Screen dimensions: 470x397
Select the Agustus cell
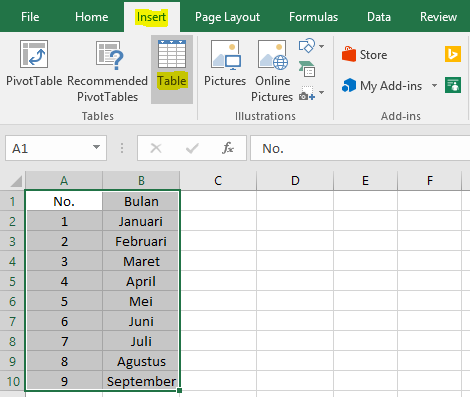coord(141,361)
